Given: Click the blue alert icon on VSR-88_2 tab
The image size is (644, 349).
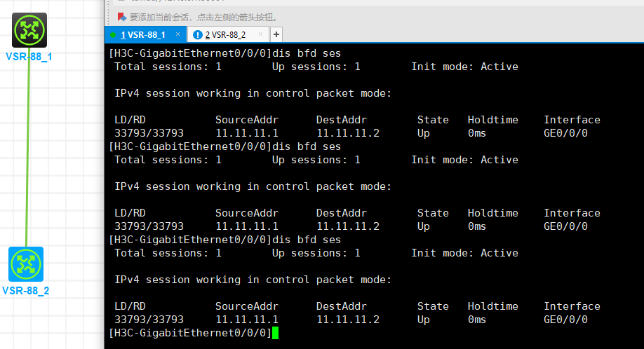Looking at the screenshot, I should point(198,35).
